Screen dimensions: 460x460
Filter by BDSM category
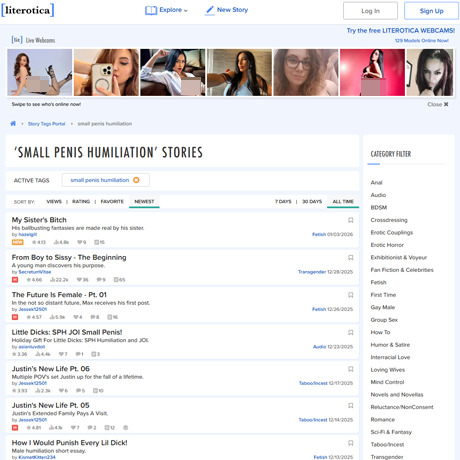(x=379, y=208)
